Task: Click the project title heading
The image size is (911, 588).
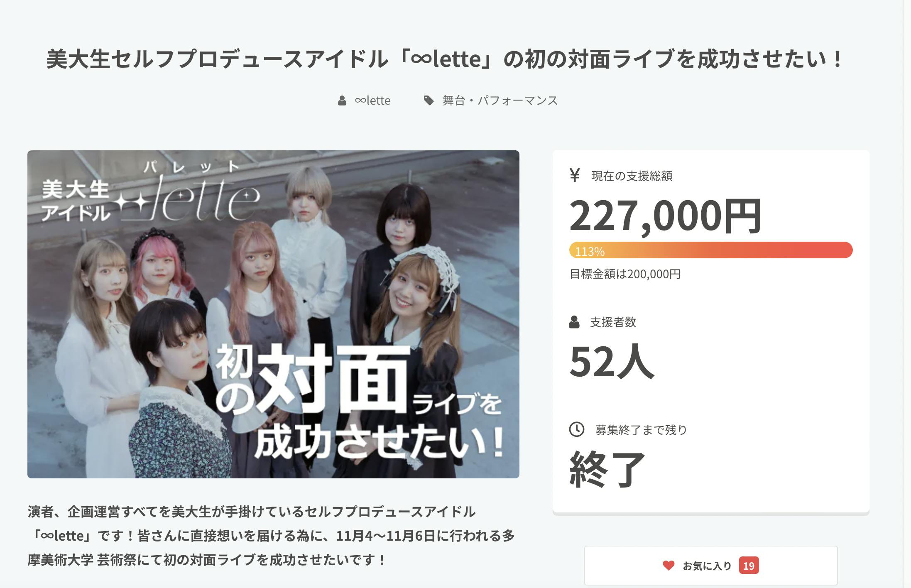Action: (444, 59)
